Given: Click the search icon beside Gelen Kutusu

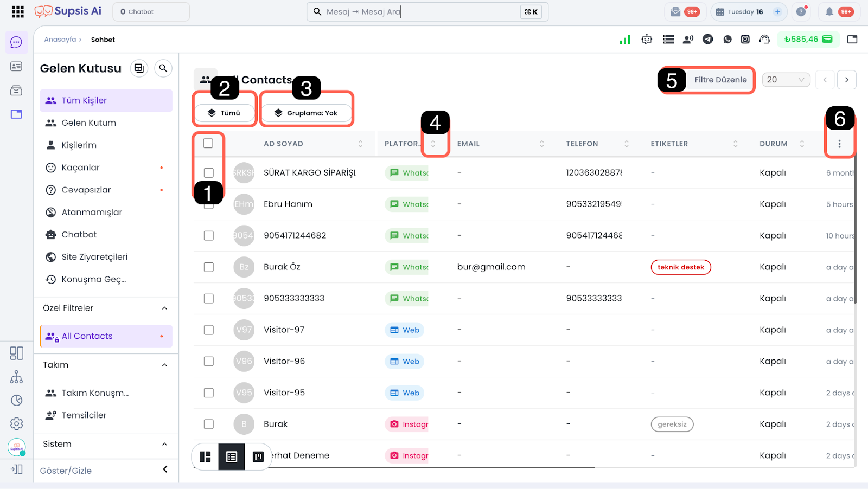Looking at the screenshot, I should click(163, 68).
